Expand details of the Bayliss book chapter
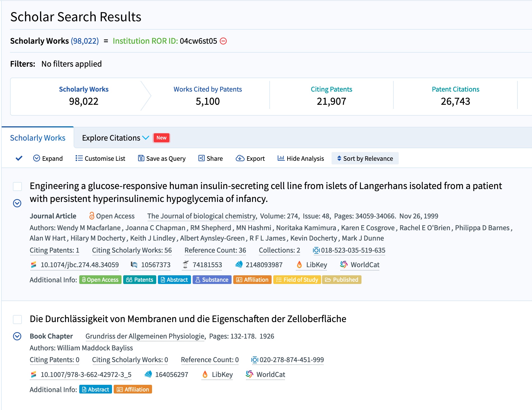532x410 pixels. 17,336
